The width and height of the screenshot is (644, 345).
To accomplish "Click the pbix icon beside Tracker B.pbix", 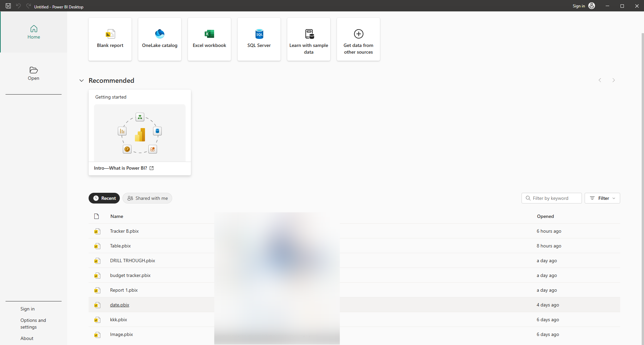I will click(x=97, y=231).
